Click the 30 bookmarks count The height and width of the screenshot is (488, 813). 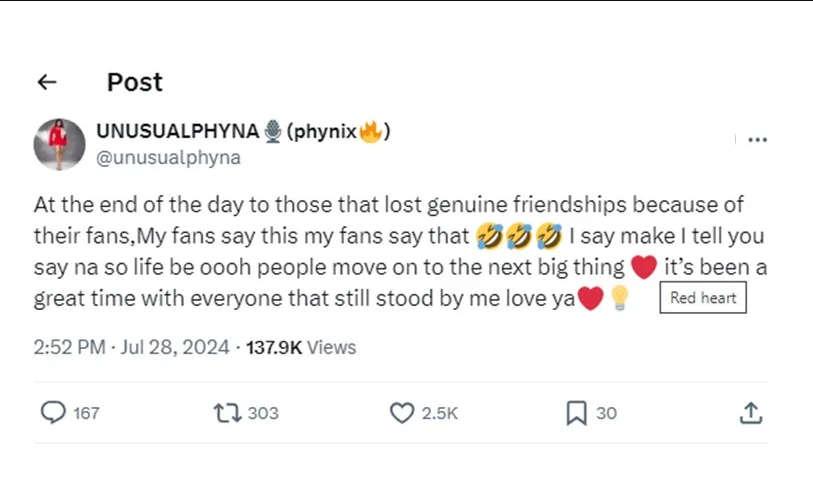click(607, 413)
